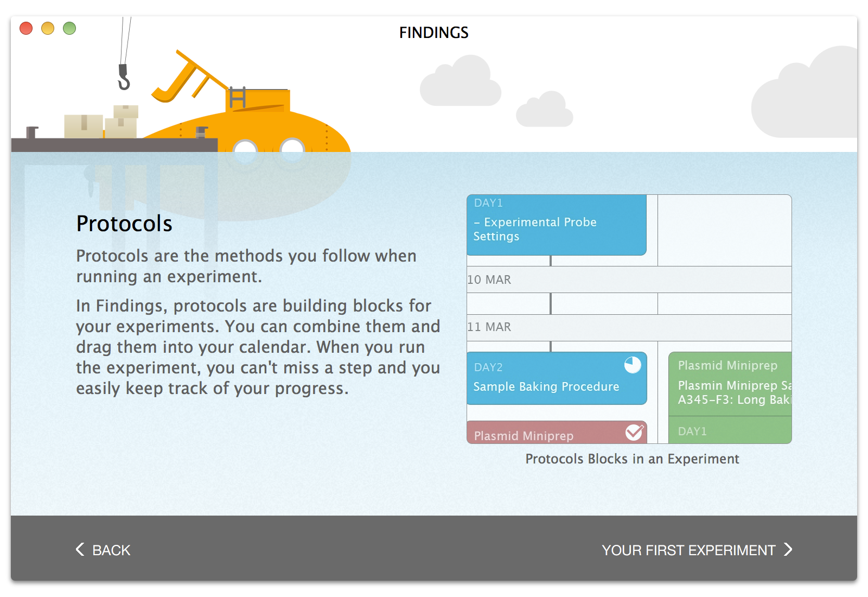Click the green DAY1 sub-block
Image resolution: width=868 pixels, height=597 pixels.
pos(730,430)
